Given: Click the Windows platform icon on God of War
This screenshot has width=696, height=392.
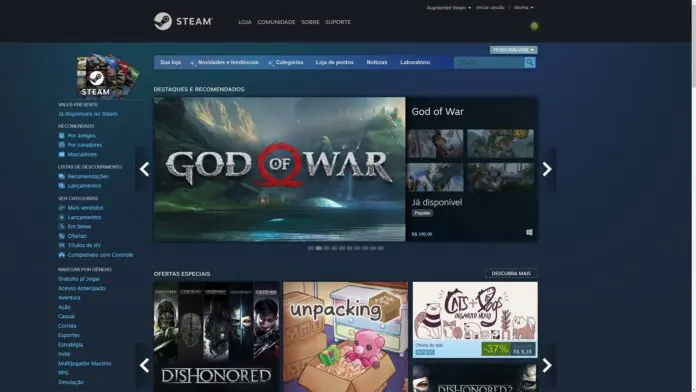Looking at the screenshot, I should click(529, 232).
